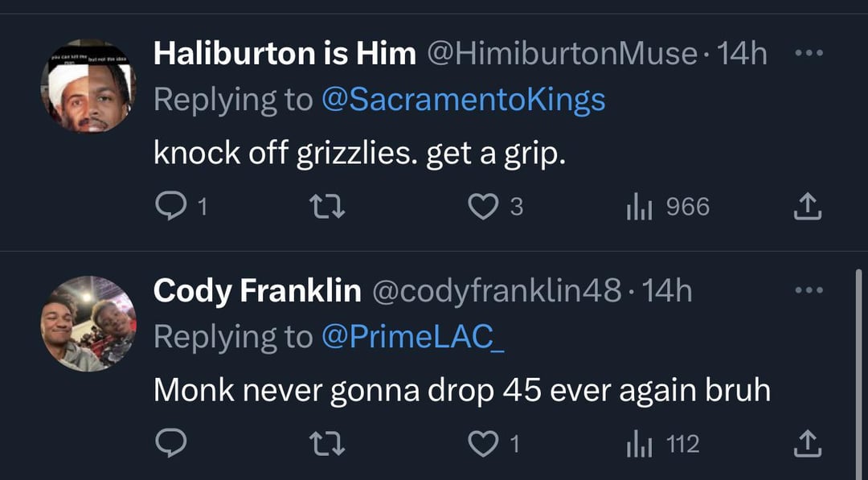Open more options on HimiburtonMuse tweet
Viewport: 868px width, 480px height.
pos(808,54)
